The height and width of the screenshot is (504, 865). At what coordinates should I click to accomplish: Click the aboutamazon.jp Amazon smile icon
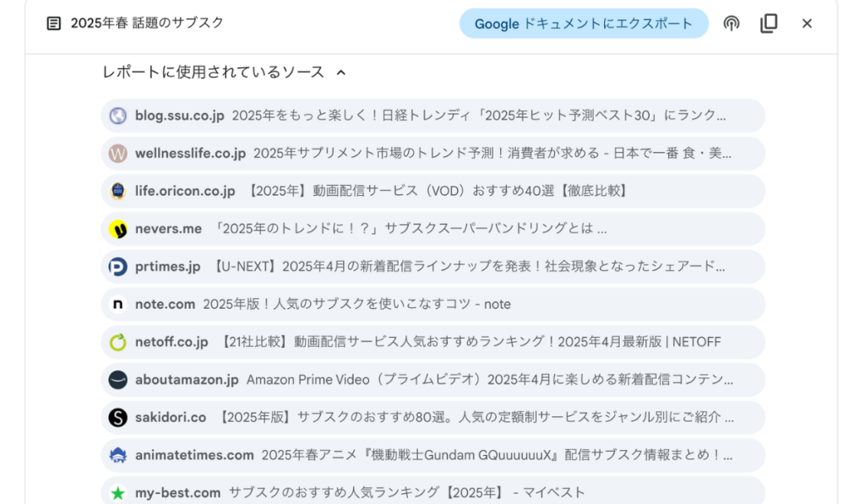pos(118,380)
